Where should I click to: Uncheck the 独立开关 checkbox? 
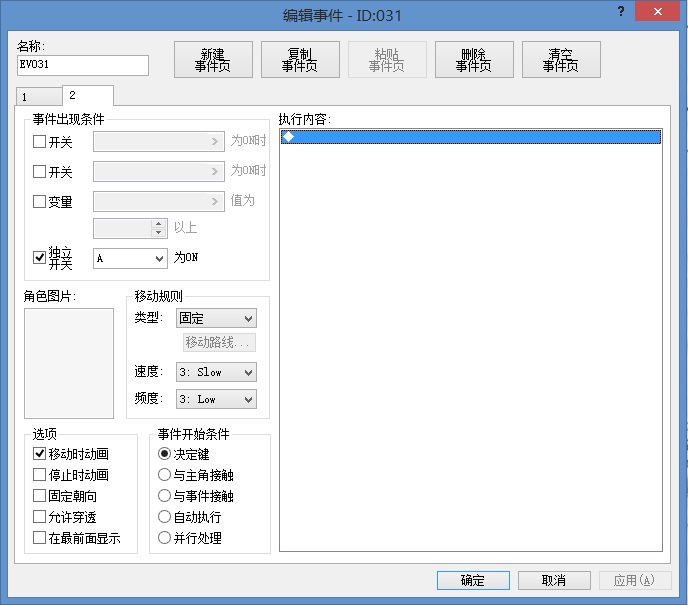pyautogui.click(x=39, y=258)
